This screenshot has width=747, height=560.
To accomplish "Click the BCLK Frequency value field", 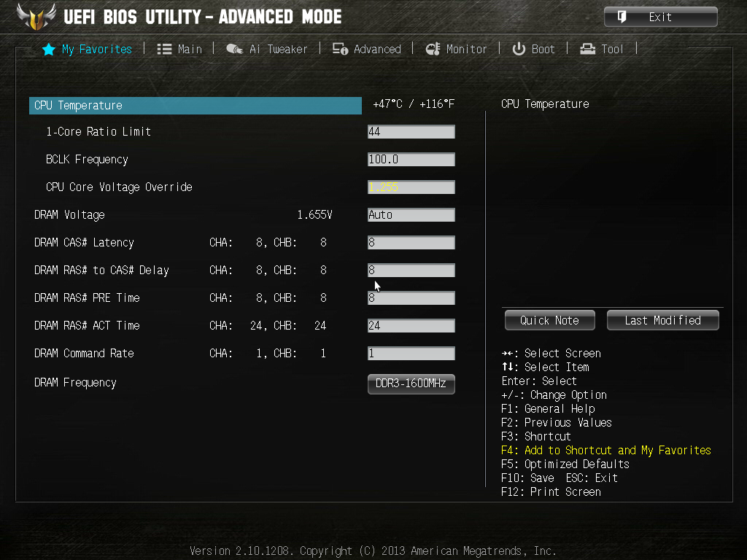I will [411, 160].
